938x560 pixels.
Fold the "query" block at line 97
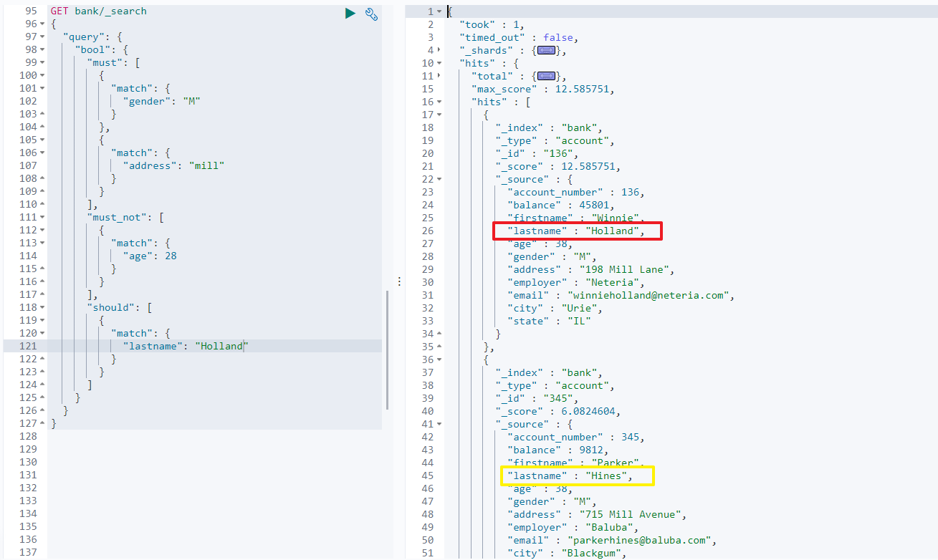[x=43, y=37]
